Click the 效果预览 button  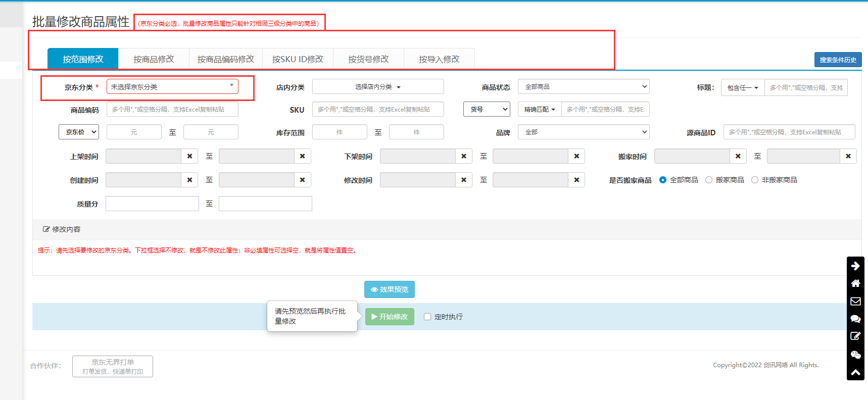[389, 289]
